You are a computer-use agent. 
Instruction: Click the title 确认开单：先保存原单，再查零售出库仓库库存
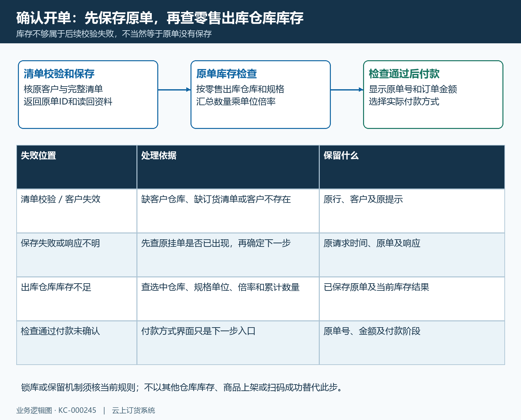(160, 18)
